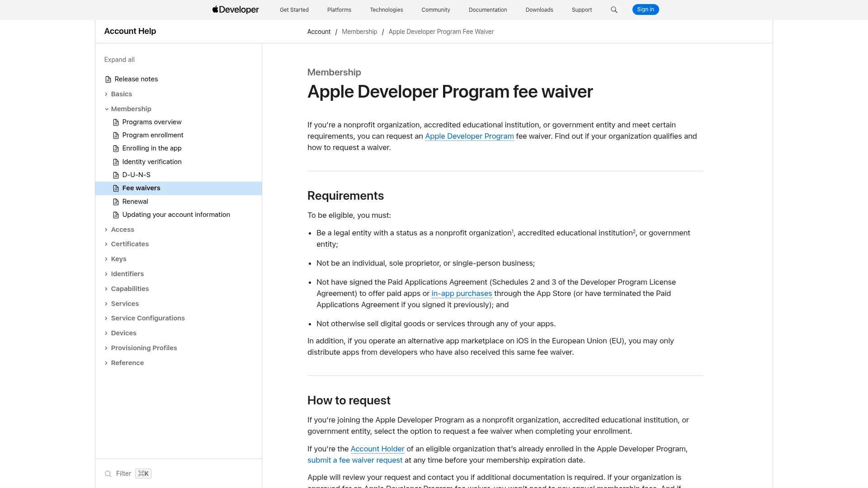Click the D-U-N-S document icon
Viewport: 868px width, 488px height.
[116, 175]
